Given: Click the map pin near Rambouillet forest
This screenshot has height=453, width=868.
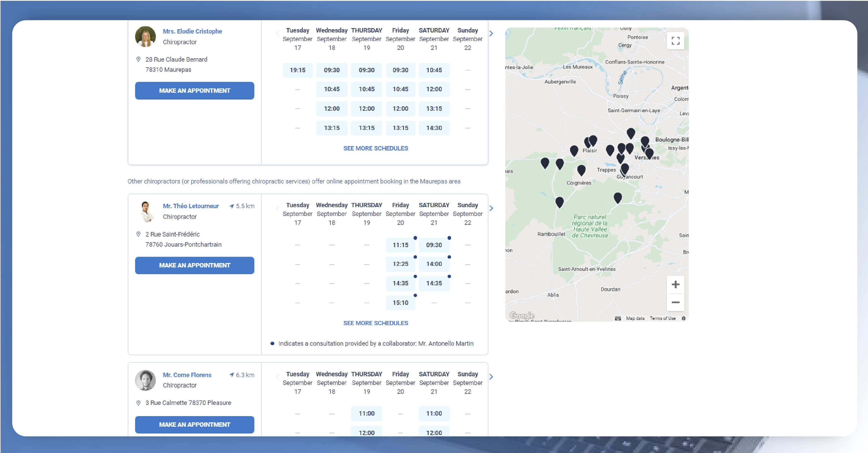Looking at the screenshot, I should click(x=559, y=202).
